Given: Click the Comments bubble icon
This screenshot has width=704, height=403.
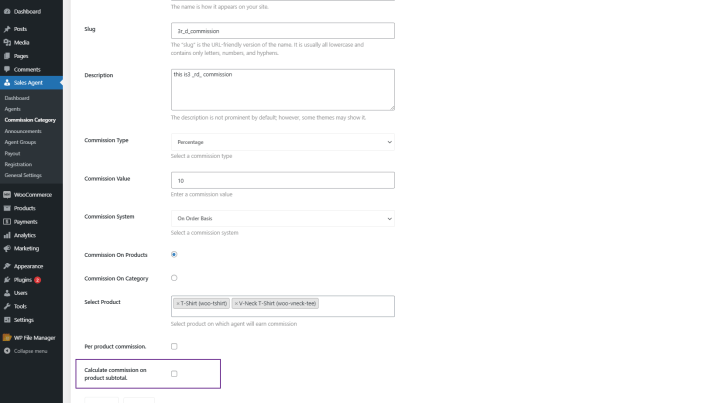Looking at the screenshot, I should coord(7,70).
